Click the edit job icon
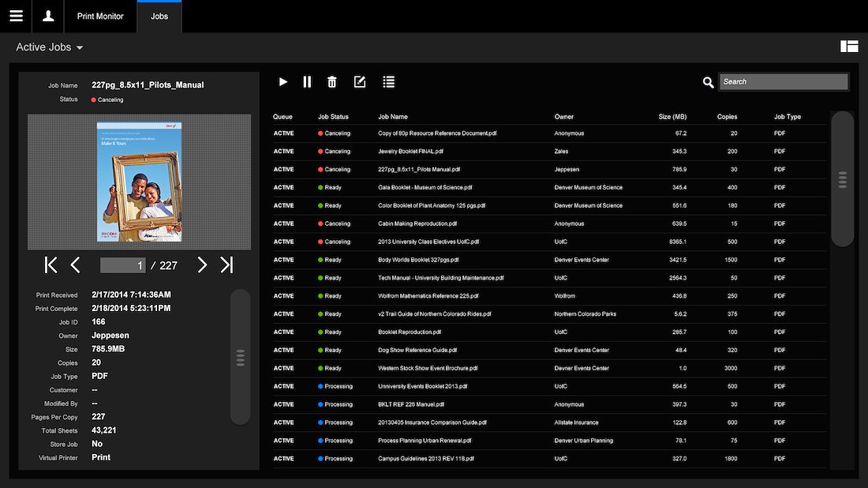 (x=360, y=82)
